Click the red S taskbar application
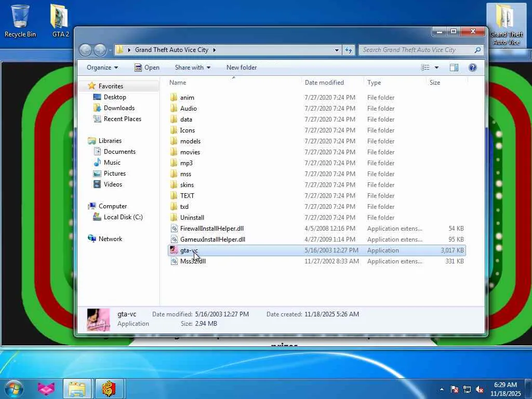The height and width of the screenshot is (399, 532). [109, 389]
